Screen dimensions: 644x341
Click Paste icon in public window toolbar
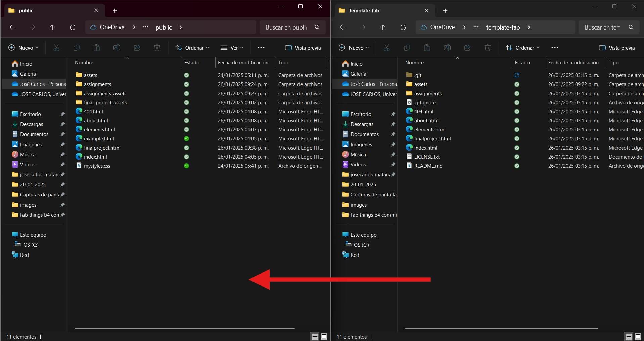[97, 48]
